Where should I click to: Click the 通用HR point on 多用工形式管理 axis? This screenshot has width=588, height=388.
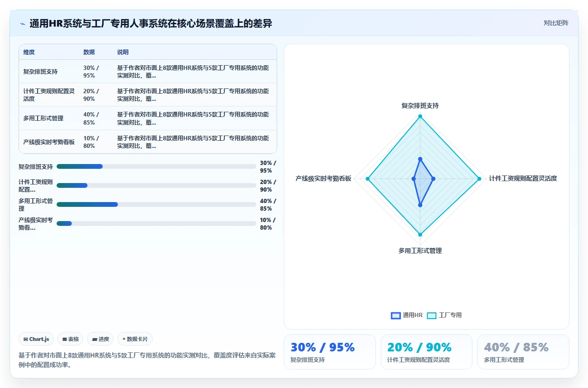(x=420, y=205)
